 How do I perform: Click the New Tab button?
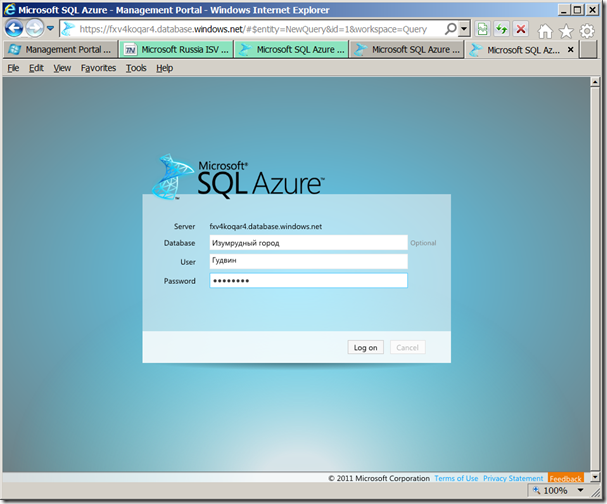(x=588, y=50)
